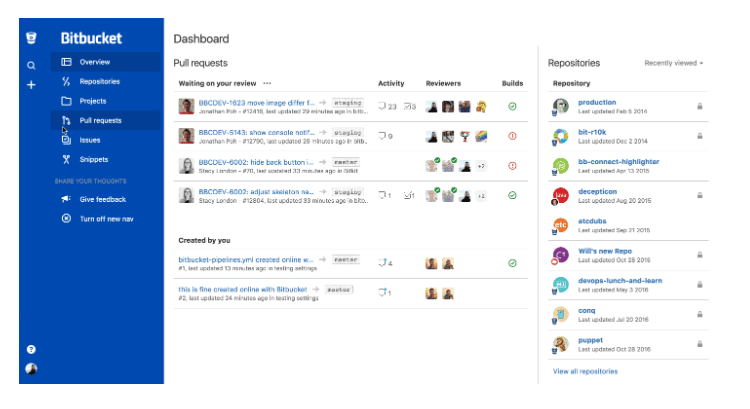Open search with the magnifier icon

(31, 65)
